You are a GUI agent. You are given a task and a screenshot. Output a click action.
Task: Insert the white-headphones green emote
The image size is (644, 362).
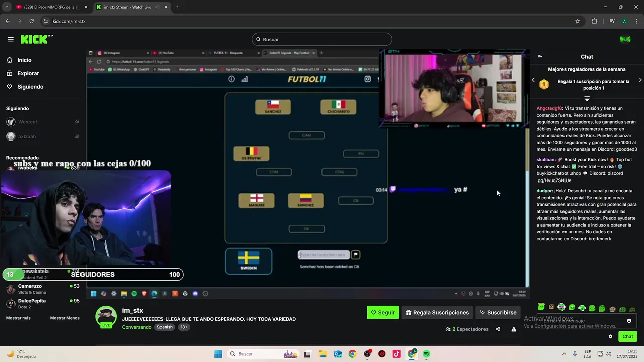point(582,307)
